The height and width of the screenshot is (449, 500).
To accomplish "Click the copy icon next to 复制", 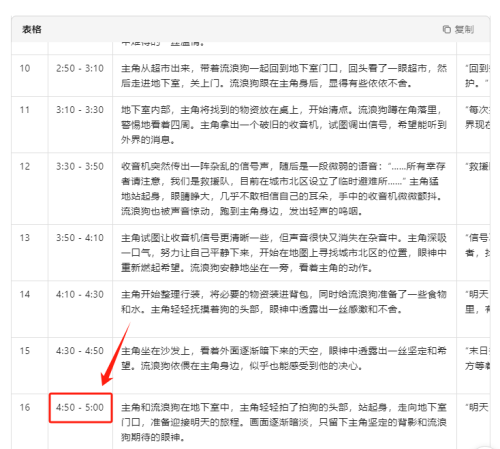I will pos(446,29).
